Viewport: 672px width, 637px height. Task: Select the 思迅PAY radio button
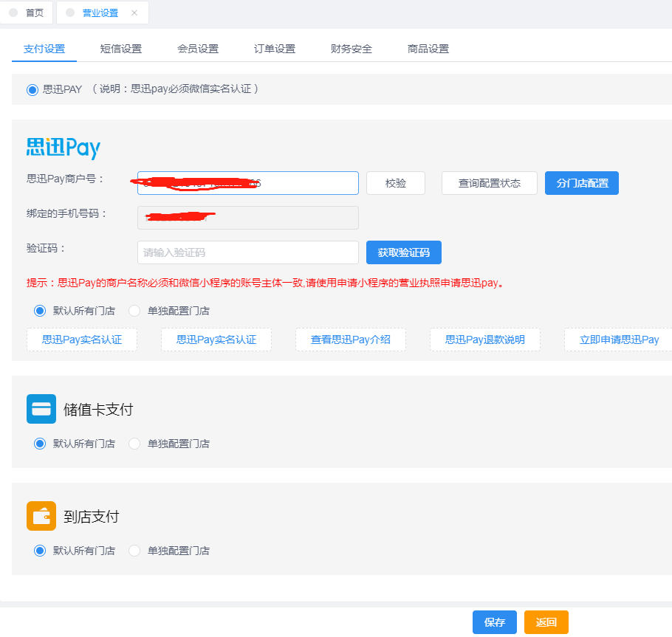[x=32, y=89]
